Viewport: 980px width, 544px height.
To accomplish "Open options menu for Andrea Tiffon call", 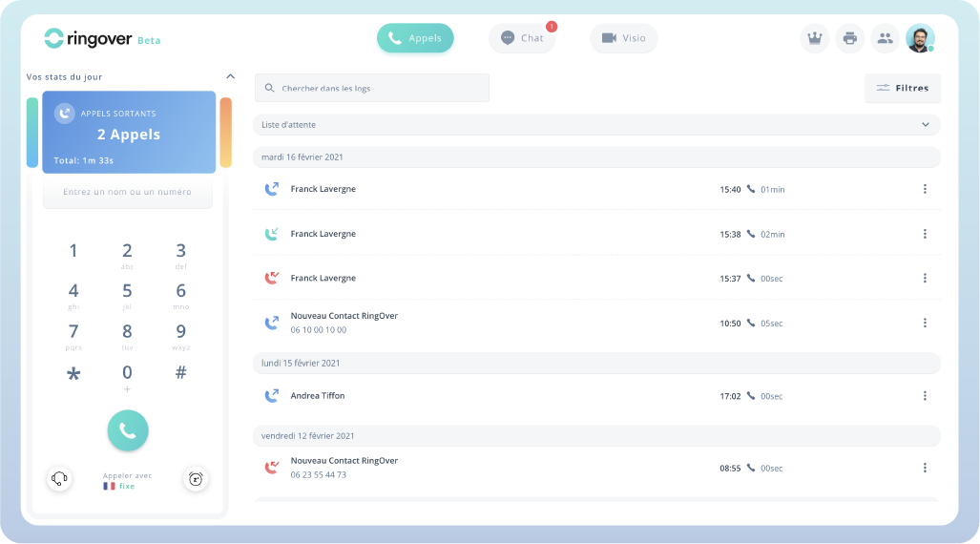I will [x=925, y=396].
